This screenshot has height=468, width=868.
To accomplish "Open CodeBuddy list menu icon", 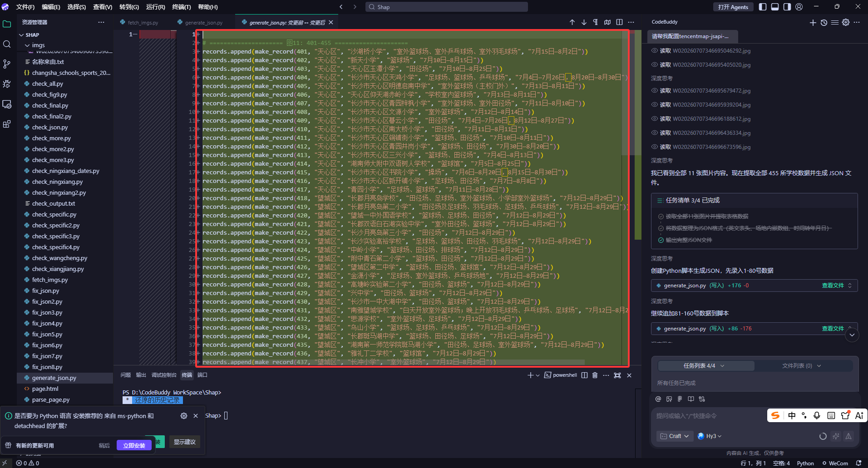I will (x=835, y=22).
